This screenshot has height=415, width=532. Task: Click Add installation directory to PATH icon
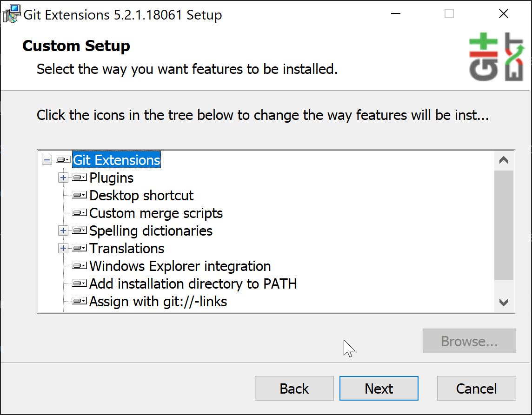point(80,284)
